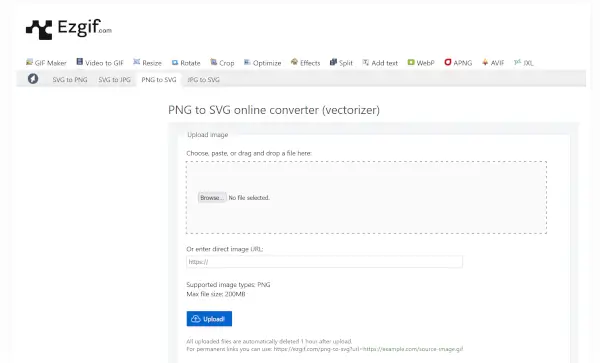Open the GIF Maker icon

pyautogui.click(x=29, y=62)
